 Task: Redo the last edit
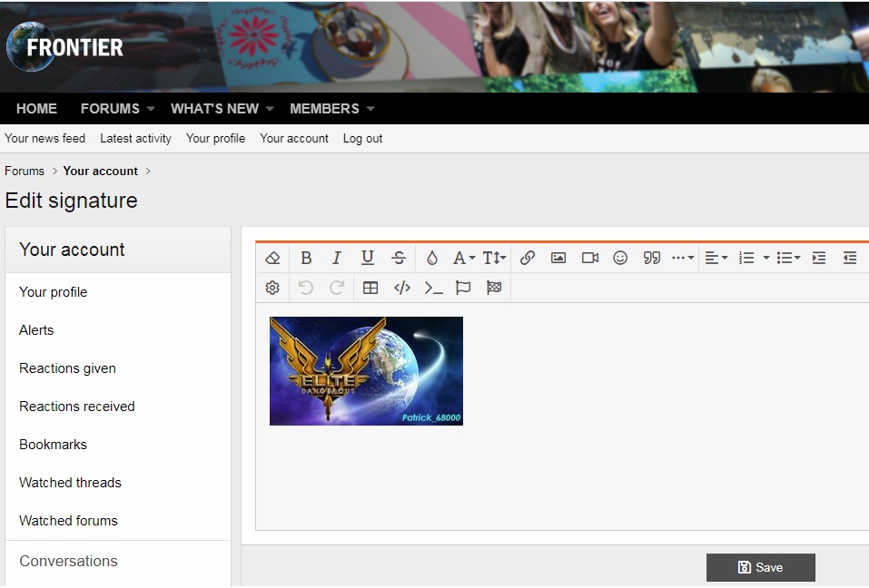click(336, 288)
